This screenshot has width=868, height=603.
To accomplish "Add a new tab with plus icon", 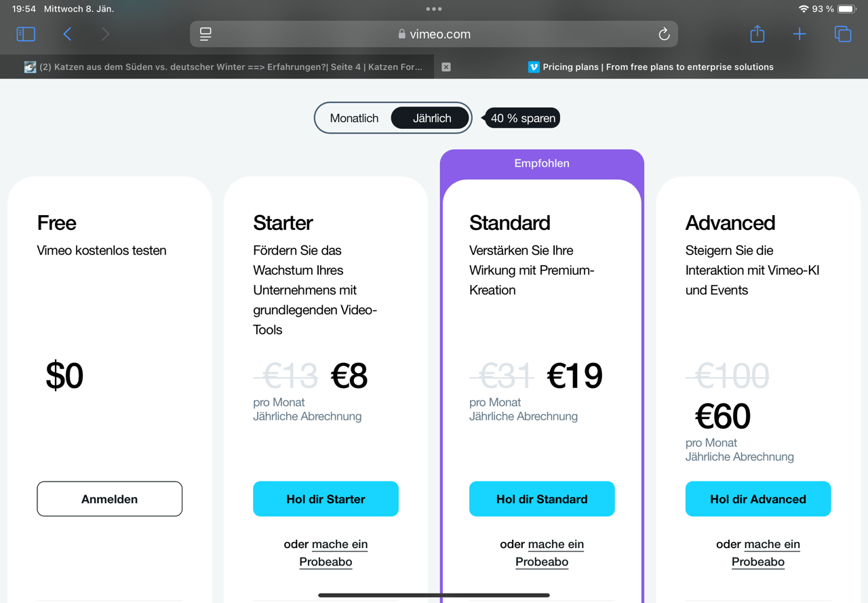I will (x=800, y=34).
